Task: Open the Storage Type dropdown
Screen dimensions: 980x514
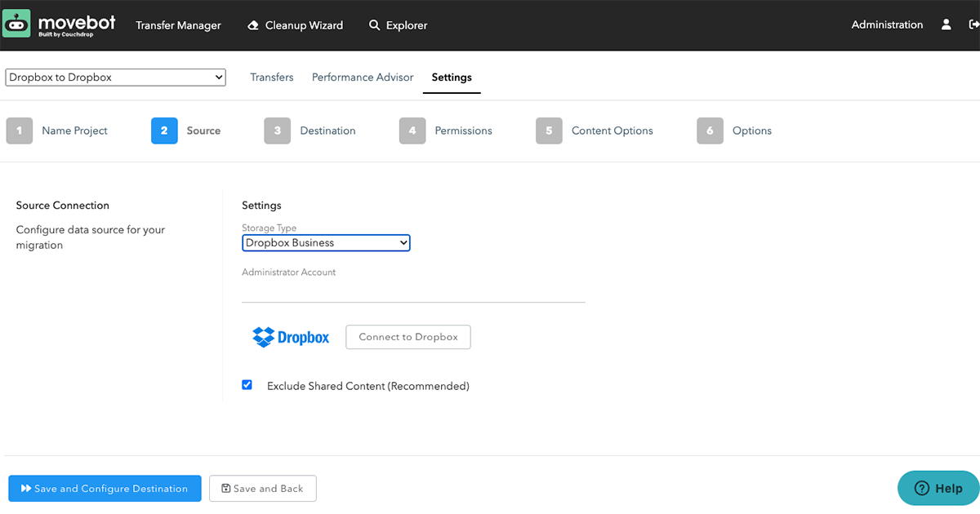Action: (326, 242)
